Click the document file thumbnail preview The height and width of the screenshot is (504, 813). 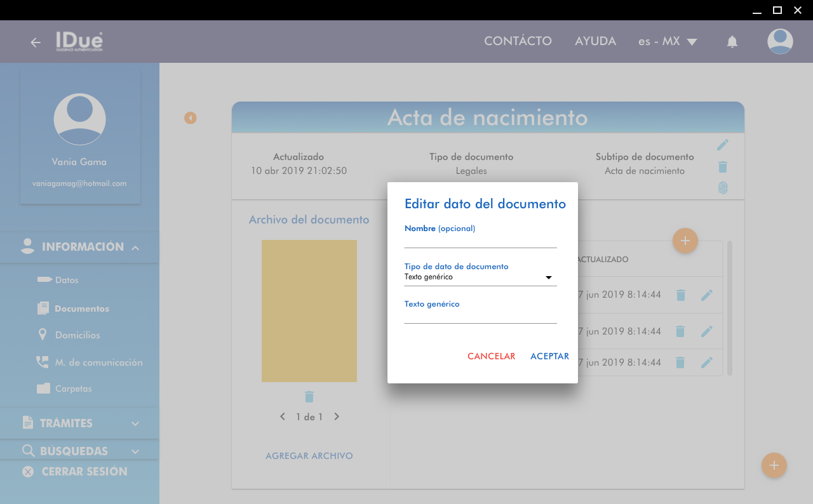tap(309, 311)
